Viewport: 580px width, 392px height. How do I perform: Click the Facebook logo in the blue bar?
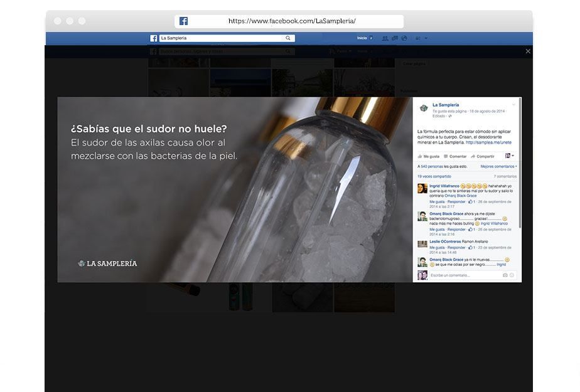pyautogui.click(x=154, y=38)
